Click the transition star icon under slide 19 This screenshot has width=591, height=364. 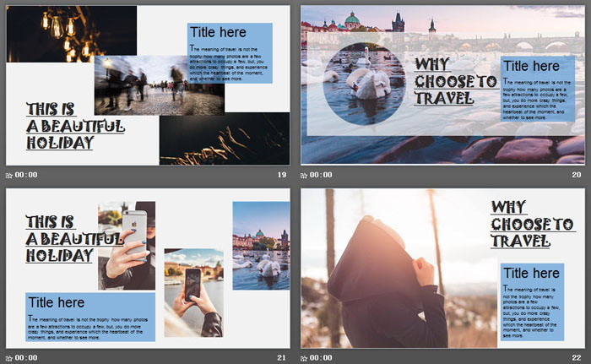9,175
